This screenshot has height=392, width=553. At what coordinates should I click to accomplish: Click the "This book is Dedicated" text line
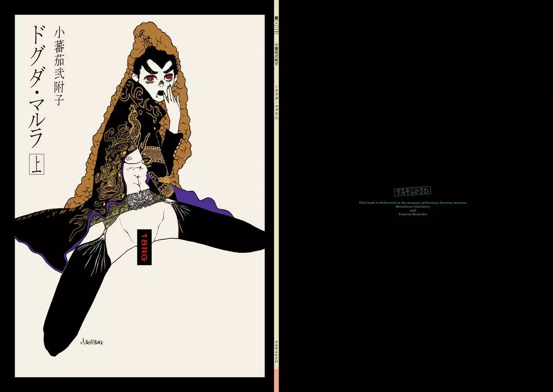tap(413, 202)
